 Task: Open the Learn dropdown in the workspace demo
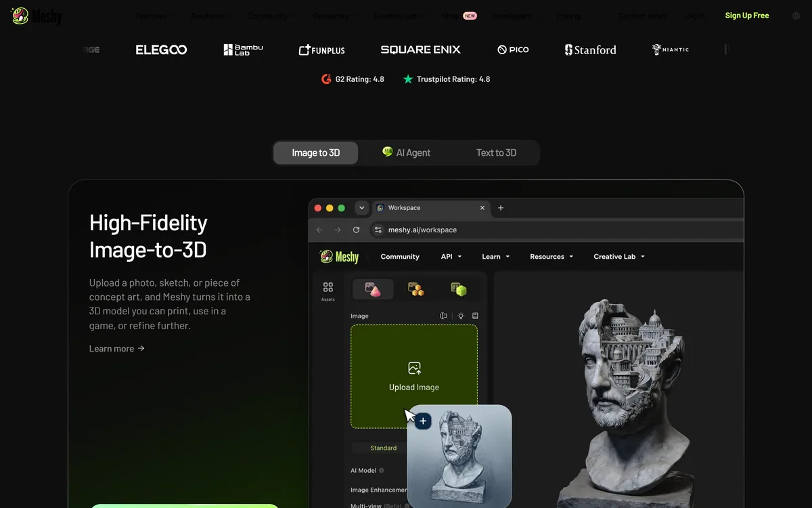(x=496, y=257)
